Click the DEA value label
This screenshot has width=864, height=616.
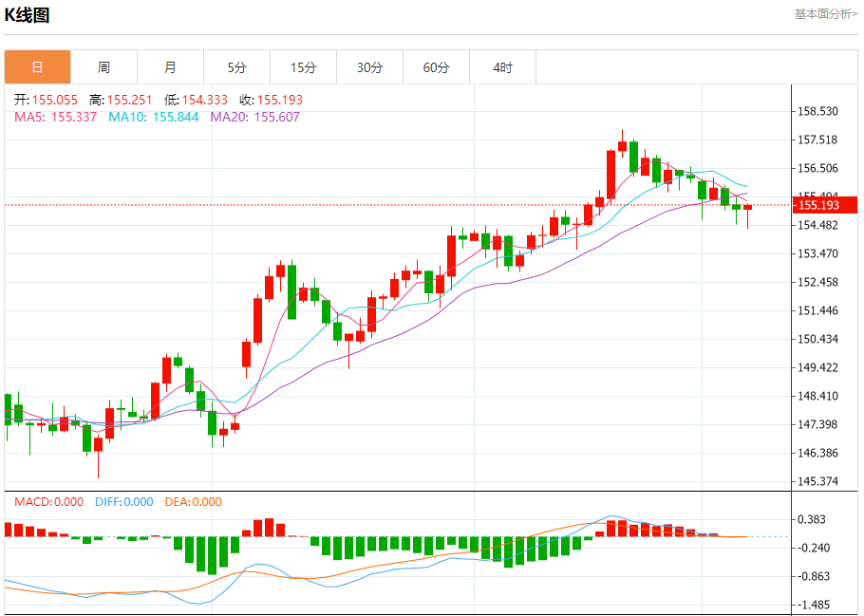tap(193, 502)
